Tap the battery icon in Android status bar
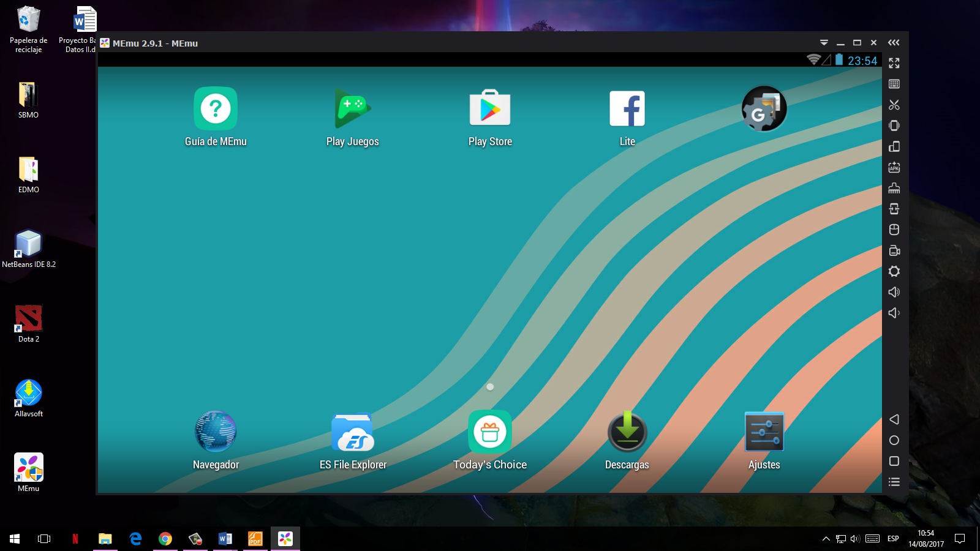The height and width of the screenshot is (551, 980). point(839,59)
